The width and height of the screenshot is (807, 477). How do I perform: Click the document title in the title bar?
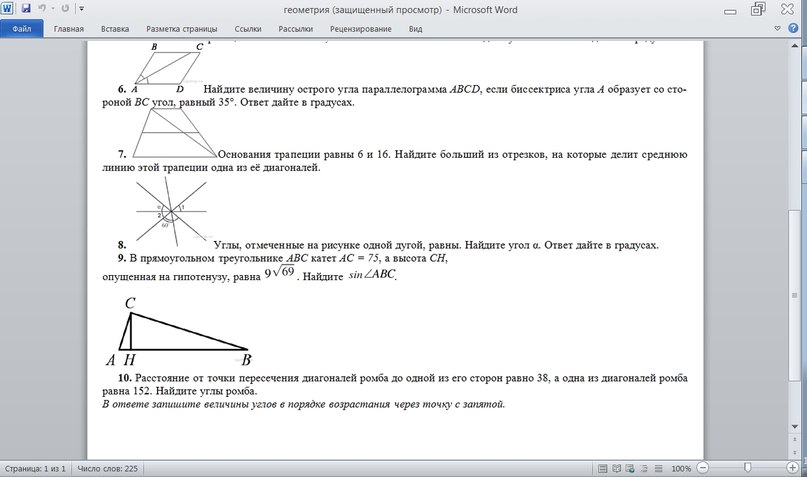[x=400, y=10]
